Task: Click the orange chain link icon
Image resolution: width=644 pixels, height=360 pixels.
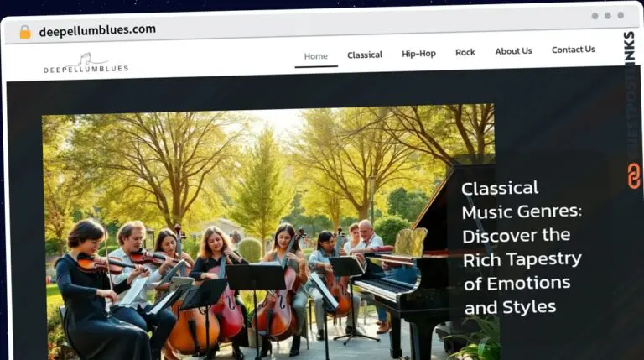Action: tap(634, 176)
